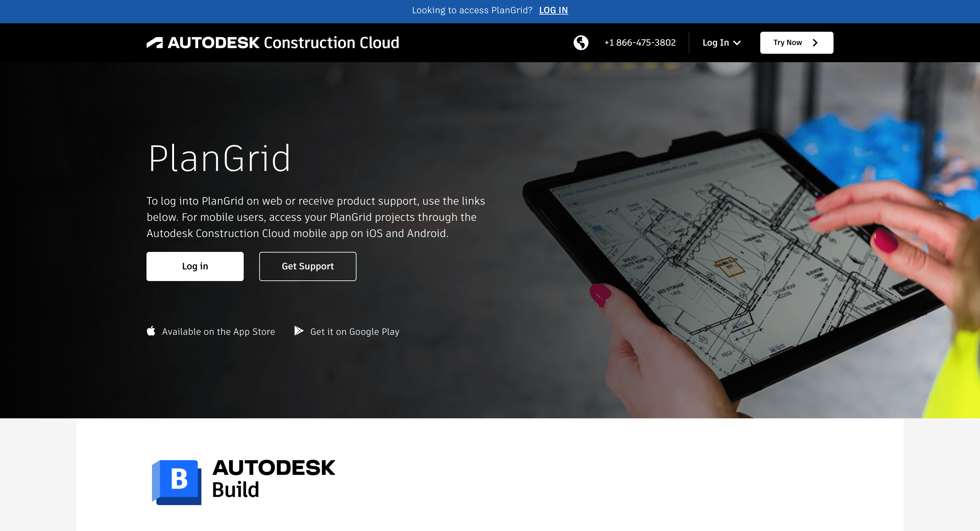This screenshot has height=531, width=980.
Task: Click the Autodesk Build blue B icon
Action: 177,482
